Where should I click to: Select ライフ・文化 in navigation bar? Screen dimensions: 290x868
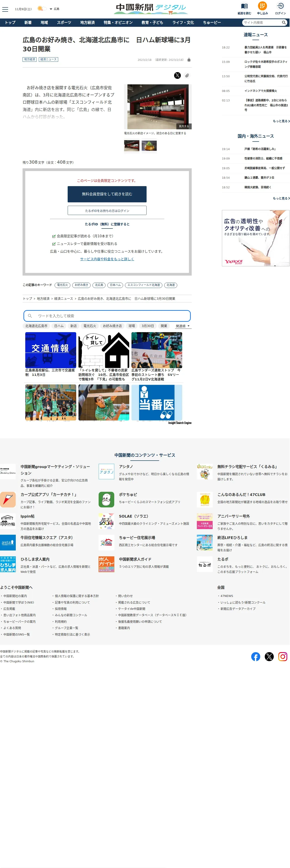coord(183,23)
